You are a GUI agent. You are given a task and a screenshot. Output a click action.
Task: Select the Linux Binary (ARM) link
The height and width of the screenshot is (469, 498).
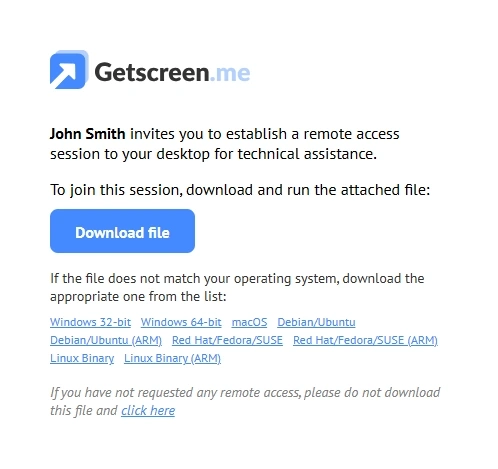point(172,358)
